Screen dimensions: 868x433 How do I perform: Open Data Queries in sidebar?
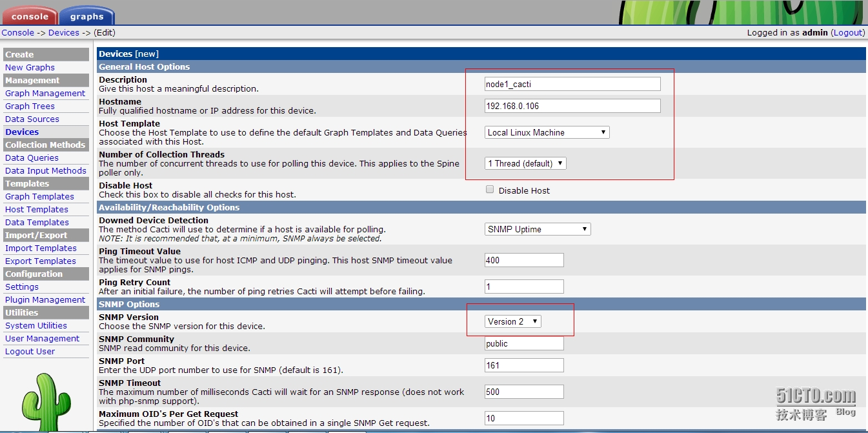coord(32,157)
